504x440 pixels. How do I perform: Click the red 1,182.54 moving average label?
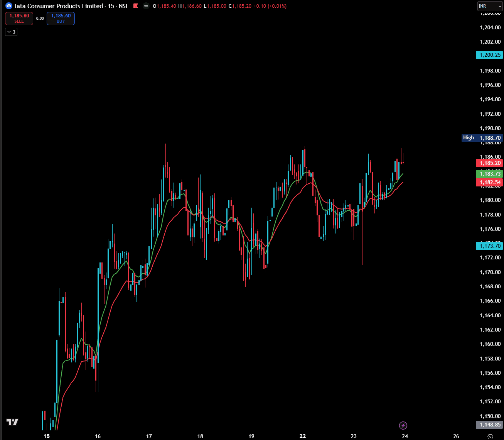(x=489, y=182)
